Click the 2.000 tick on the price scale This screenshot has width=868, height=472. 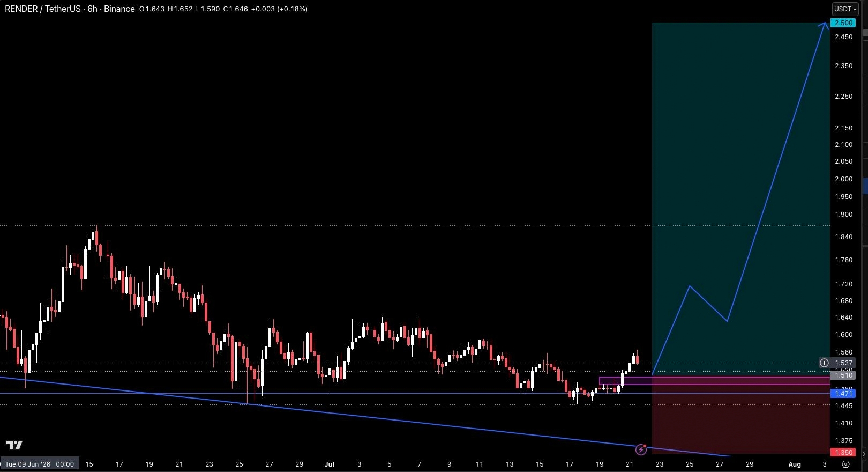pos(843,179)
